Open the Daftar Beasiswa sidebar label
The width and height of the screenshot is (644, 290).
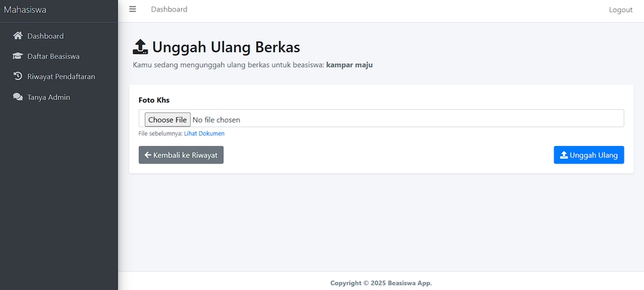[54, 56]
